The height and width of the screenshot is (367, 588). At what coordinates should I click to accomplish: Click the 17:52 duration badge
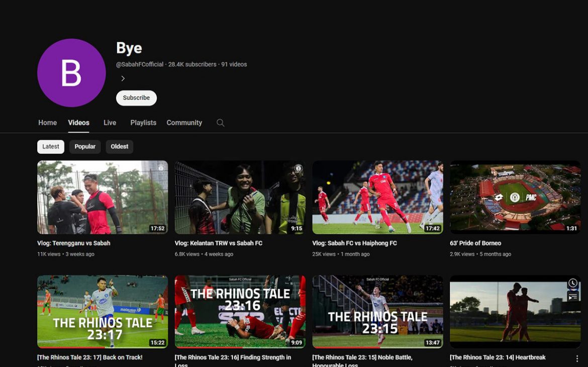coord(157,228)
